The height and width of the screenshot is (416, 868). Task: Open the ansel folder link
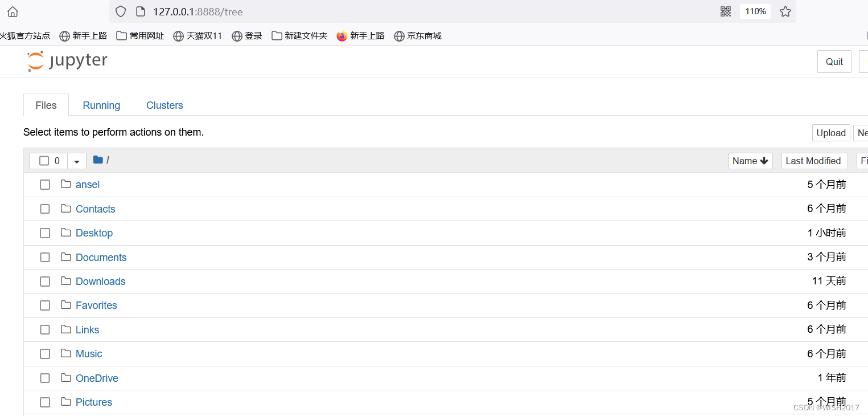(x=88, y=185)
